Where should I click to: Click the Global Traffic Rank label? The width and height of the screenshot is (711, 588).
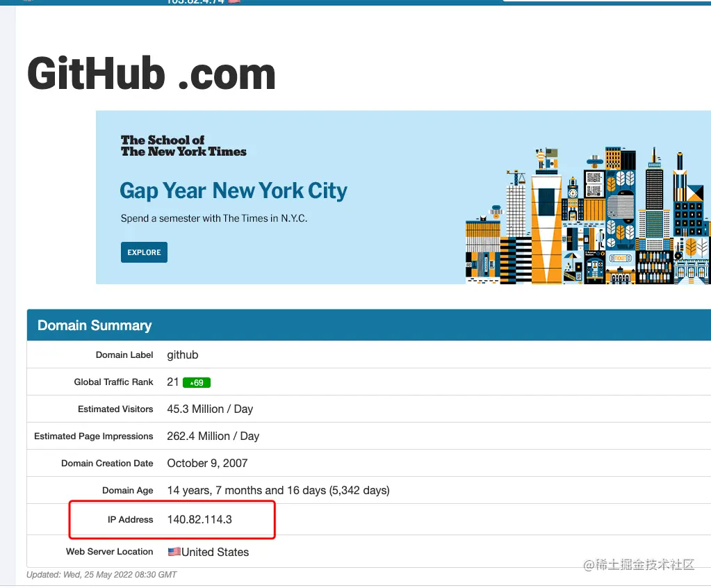[113, 382]
